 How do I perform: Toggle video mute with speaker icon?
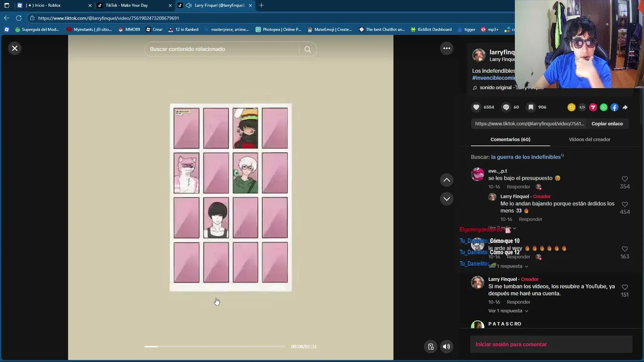pyautogui.click(x=446, y=346)
